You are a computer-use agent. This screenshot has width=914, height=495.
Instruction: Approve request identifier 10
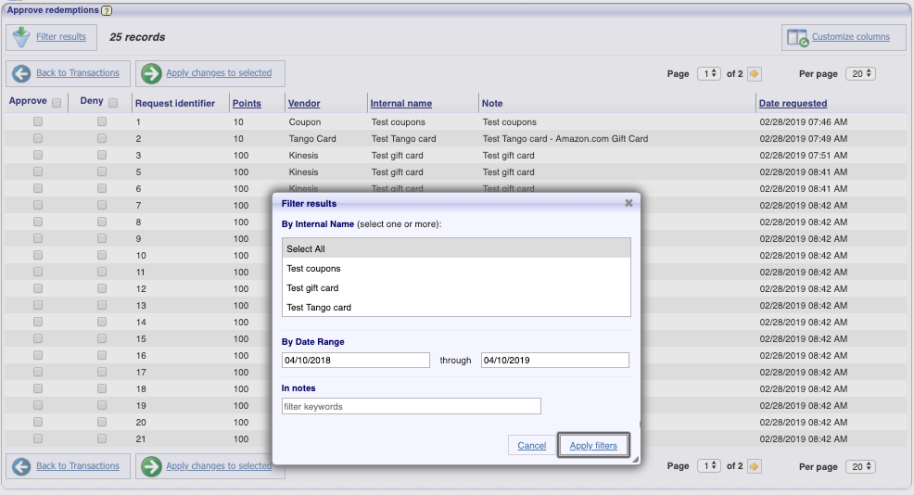[38, 255]
